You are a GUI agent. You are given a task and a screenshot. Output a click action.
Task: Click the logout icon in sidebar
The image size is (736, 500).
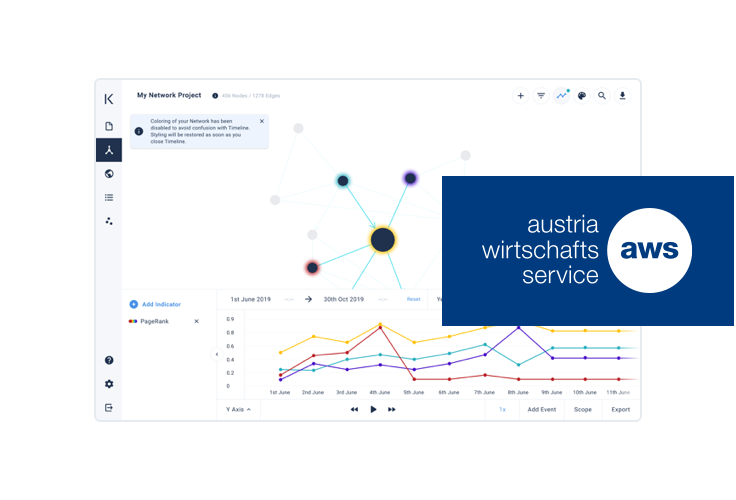click(x=109, y=408)
